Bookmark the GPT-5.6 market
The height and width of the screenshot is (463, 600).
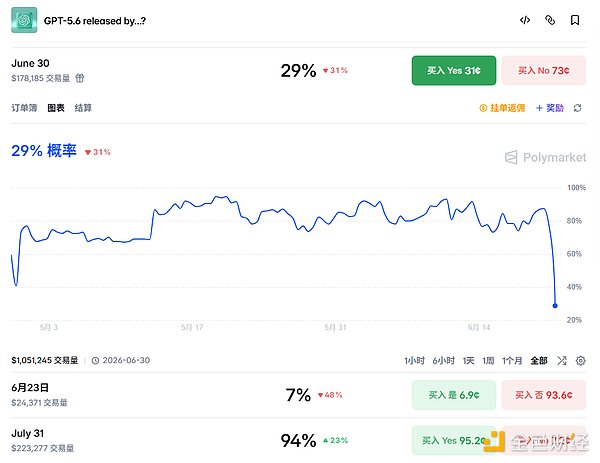click(x=575, y=20)
